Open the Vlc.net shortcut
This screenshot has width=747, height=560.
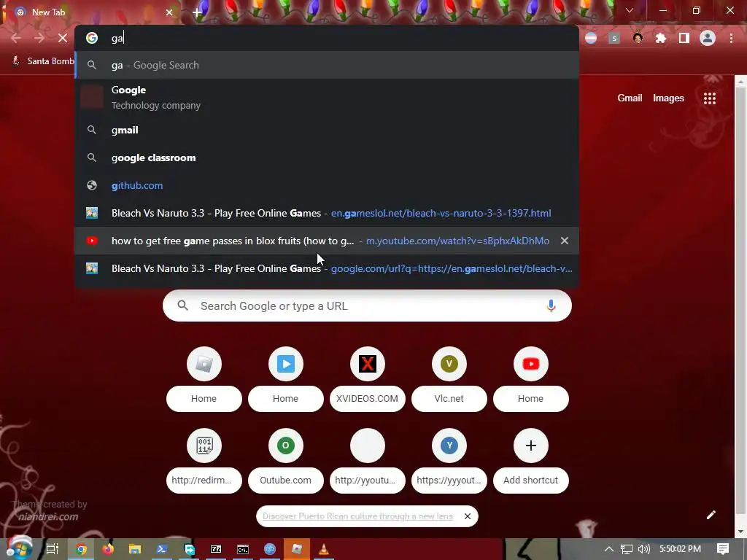pyautogui.click(x=449, y=378)
